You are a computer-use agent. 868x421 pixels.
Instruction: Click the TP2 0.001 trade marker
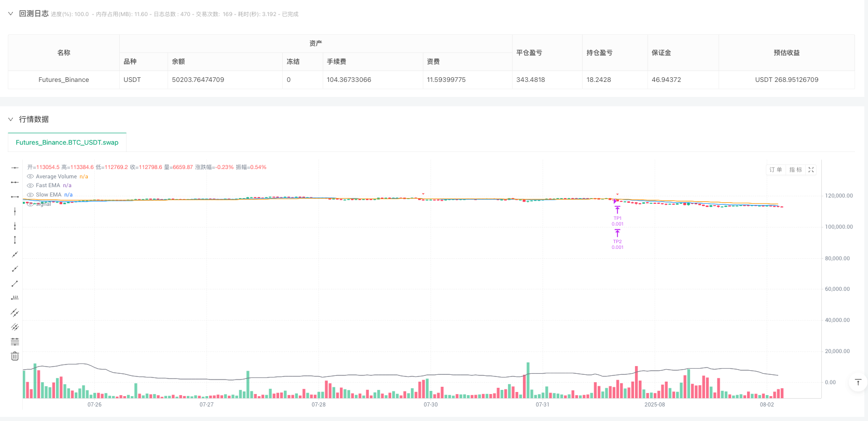pyautogui.click(x=617, y=240)
